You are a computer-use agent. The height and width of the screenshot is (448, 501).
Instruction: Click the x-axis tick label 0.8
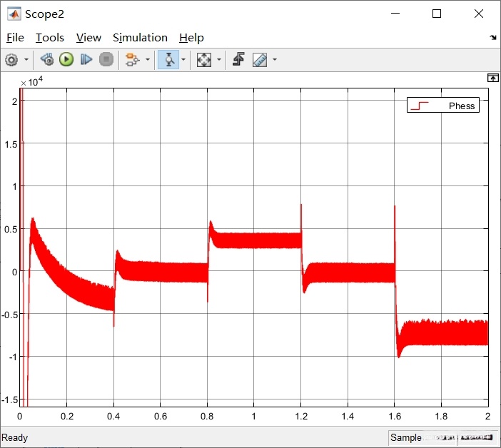[x=207, y=416]
